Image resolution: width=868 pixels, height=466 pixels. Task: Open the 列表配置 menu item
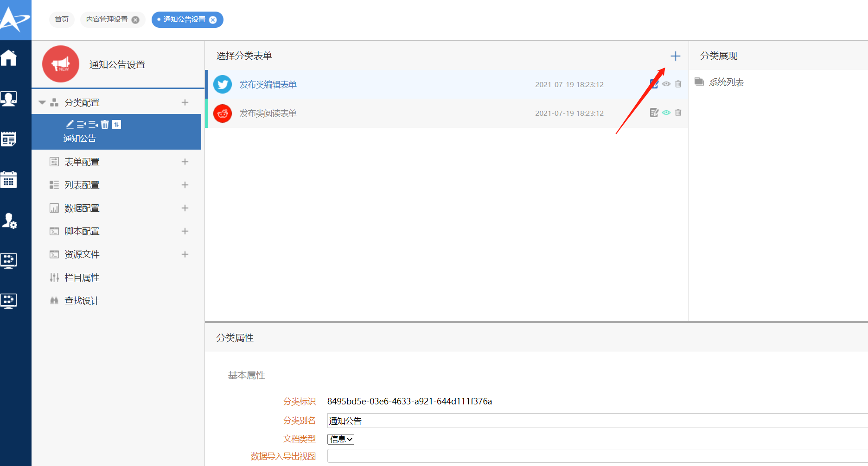[x=82, y=185]
